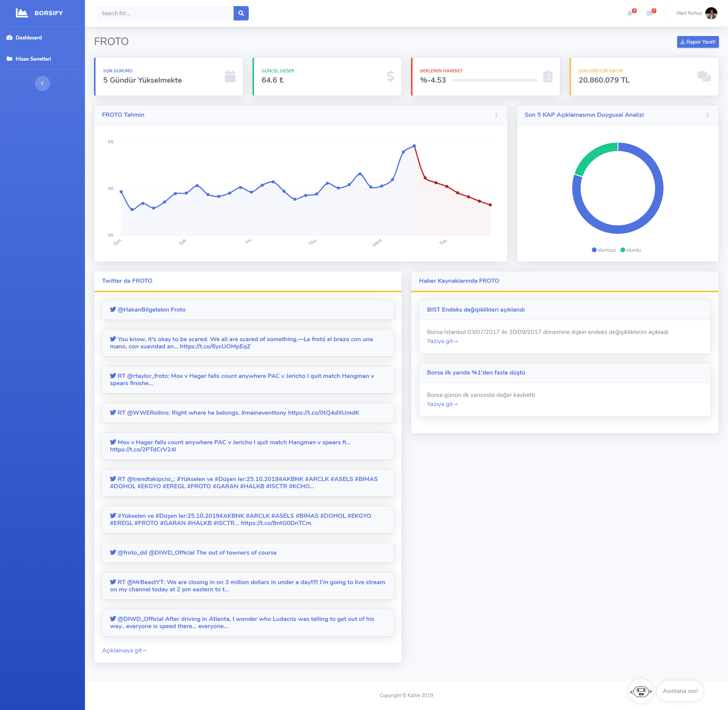Toggle olumsuz legend in donut chart
Screen dimensions: 728x710
point(604,250)
